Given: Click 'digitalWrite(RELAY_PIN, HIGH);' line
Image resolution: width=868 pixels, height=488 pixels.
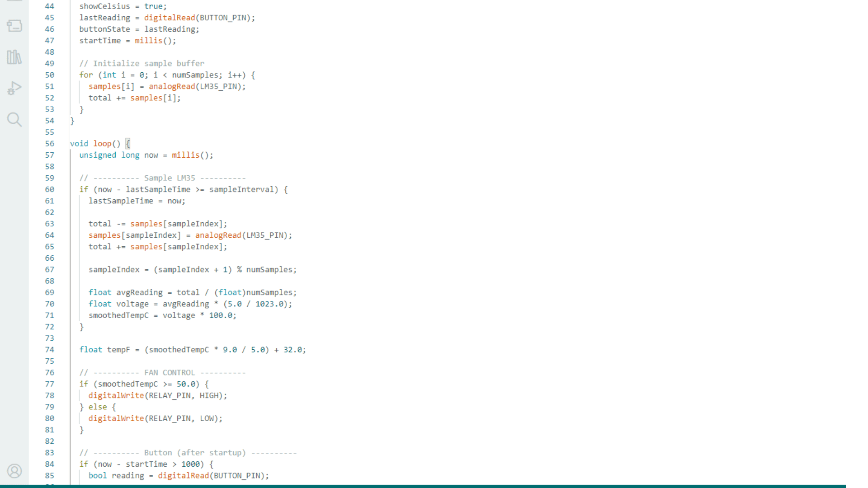Looking at the screenshot, I should coord(158,396).
